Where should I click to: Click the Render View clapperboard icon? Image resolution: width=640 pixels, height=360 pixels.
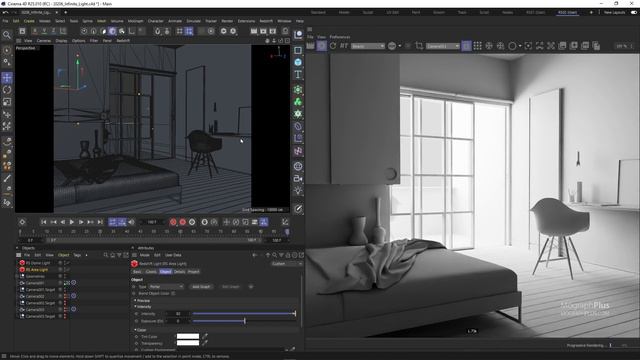[254, 31]
